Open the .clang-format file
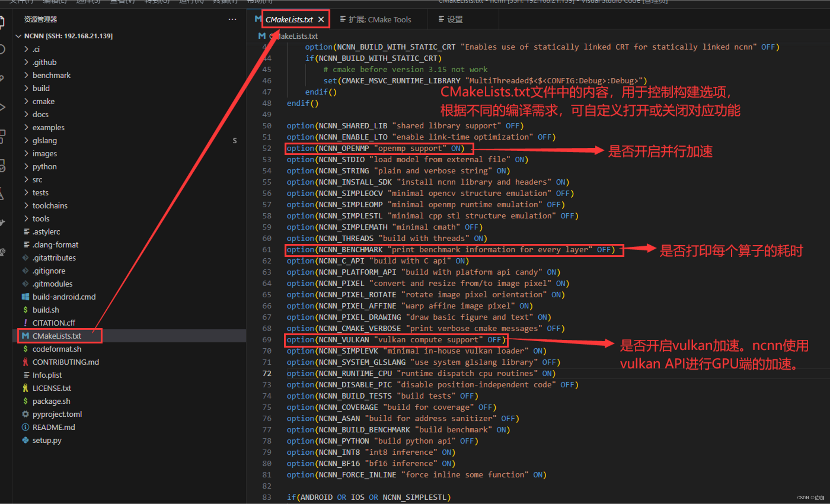 point(55,244)
